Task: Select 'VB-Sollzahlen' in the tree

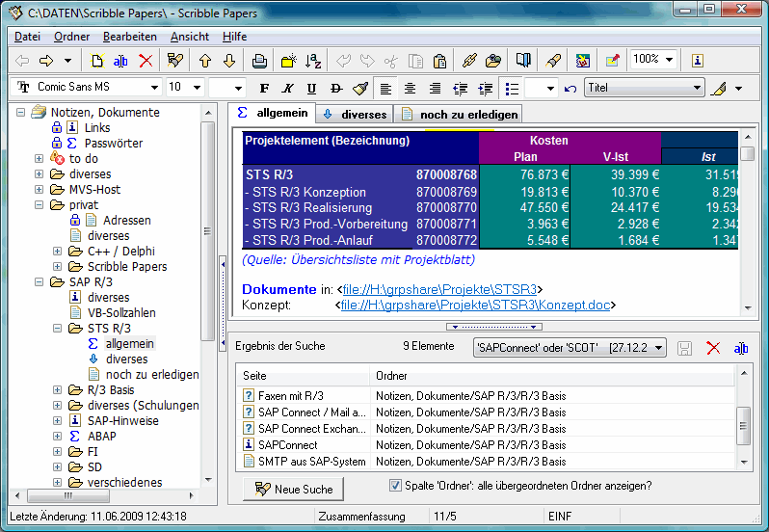Action: [x=121, y=313]
